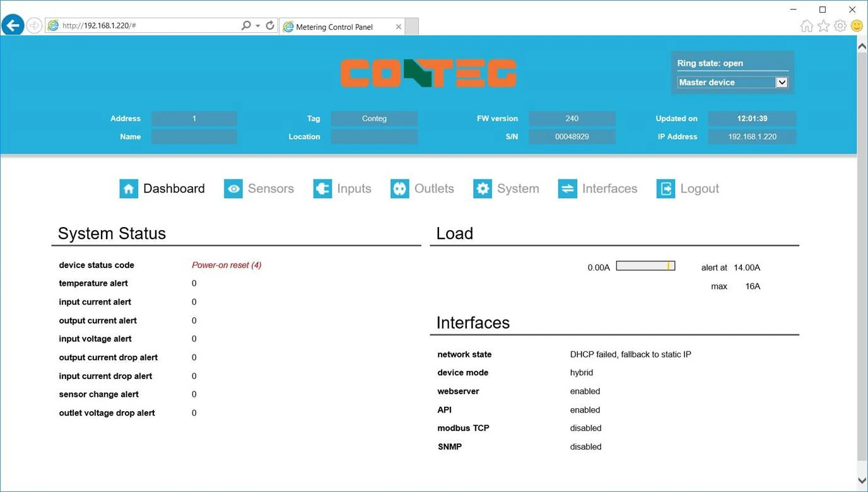Click the Name input field
Image resolution: width=868 pixels, height=492 pixels.
click(194, 137)
